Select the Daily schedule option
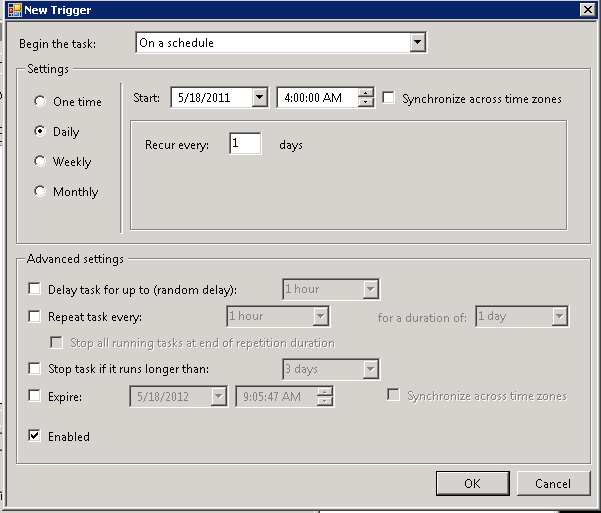The width and height of the screenshot is (601, 513). (x=41, y=132)
